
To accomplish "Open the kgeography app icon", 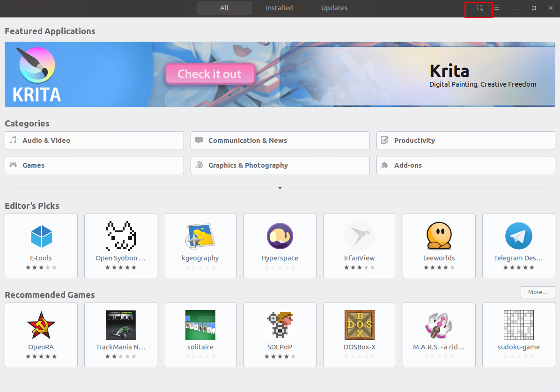I will click(200, 236).
